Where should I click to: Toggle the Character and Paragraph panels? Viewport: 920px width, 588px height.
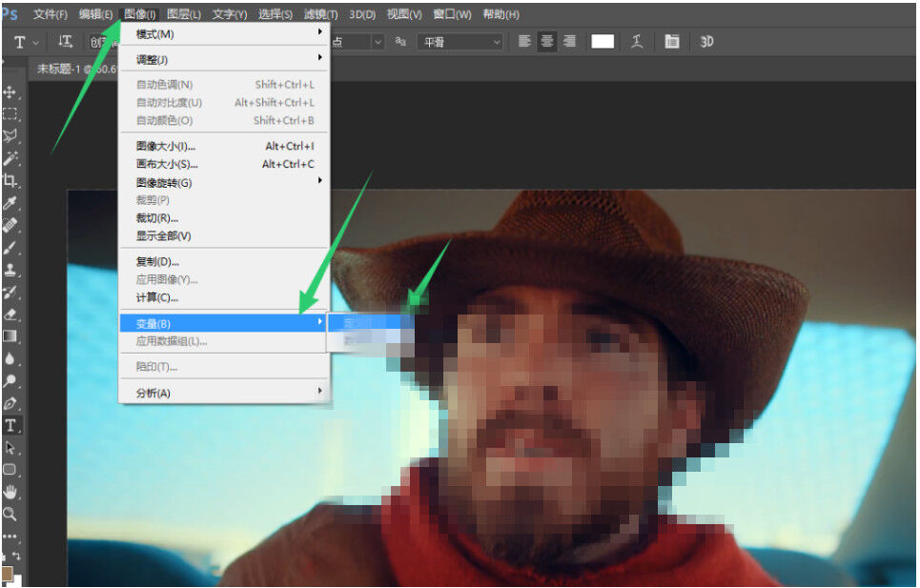coord(672,42)
